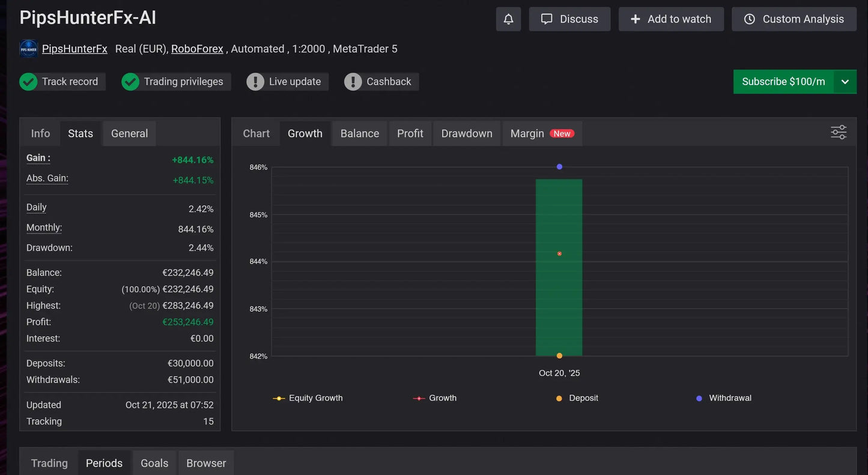Click the Trading privileges green checkmark icon
Image resolution: width=868 pixels, height=475 pixels.
[130, 82]
